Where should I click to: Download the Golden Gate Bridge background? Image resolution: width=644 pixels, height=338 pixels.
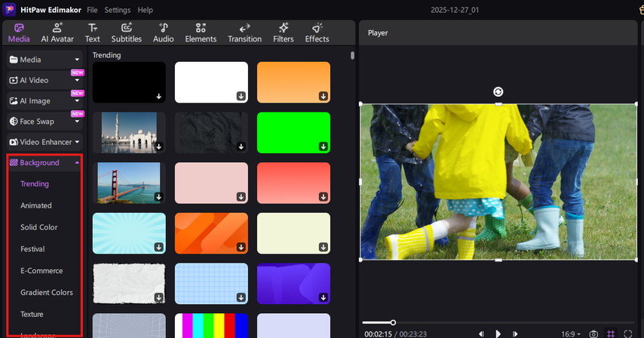tap(158, 197)
